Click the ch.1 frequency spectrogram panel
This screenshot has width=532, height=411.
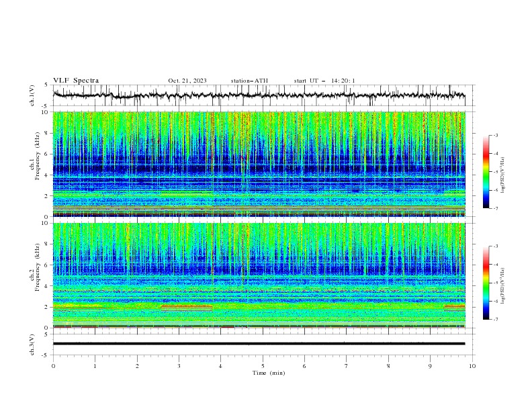[259, 164]
